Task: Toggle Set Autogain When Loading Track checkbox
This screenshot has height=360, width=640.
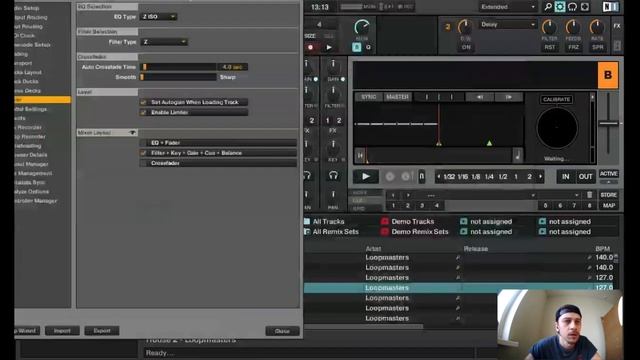Action: point(143,102)
